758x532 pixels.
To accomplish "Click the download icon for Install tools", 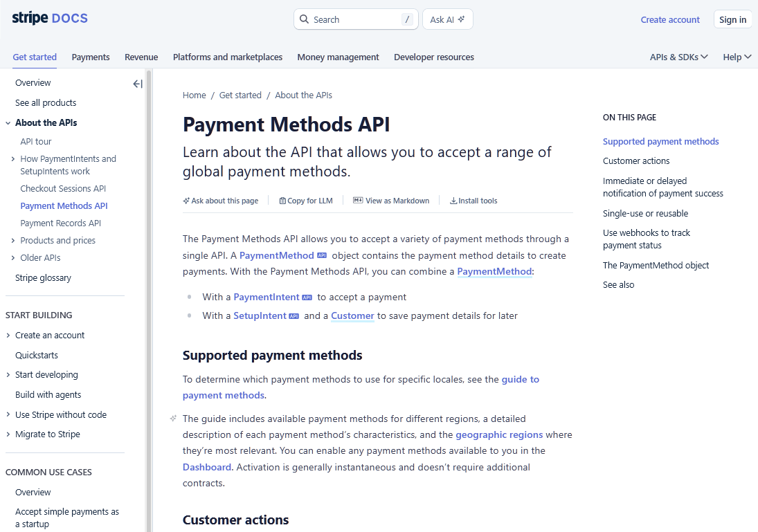I will click(x=453, y=201).
